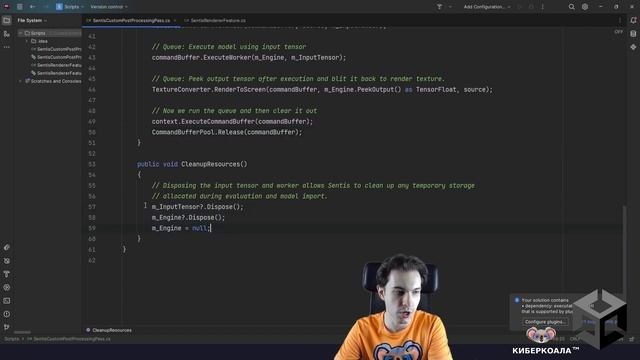
Task: Toggle the OFF inspections widget
Action: coord(618,32)
